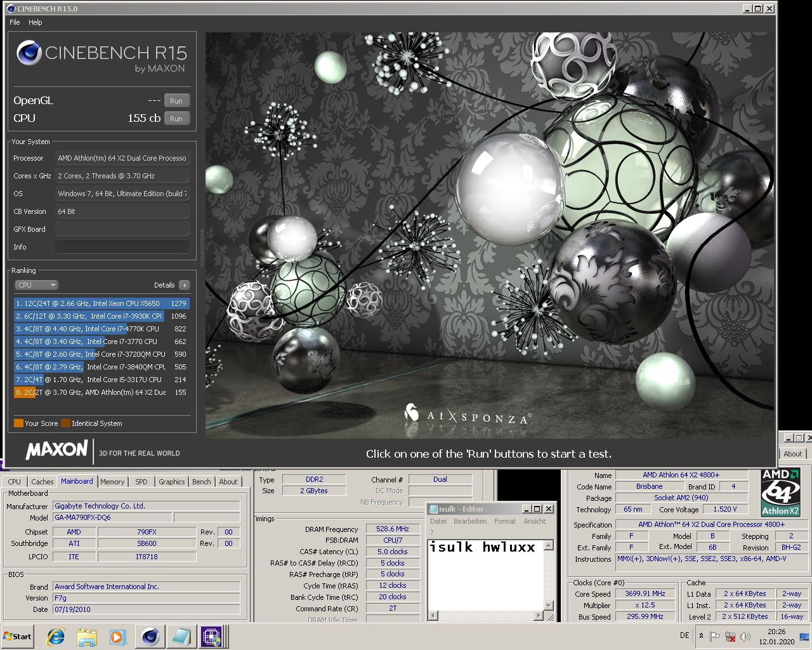812x650 pixels.
Task: Click Editor vertical scrollbar up arrow
Action: [549, 545]
